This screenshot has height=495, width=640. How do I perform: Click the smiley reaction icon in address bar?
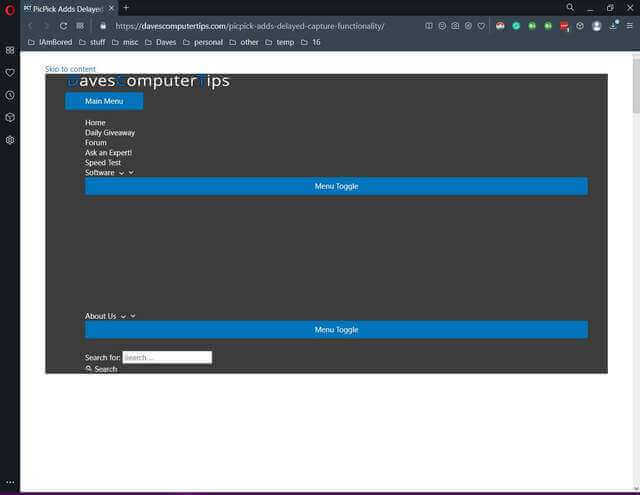[x=442, y=26]
